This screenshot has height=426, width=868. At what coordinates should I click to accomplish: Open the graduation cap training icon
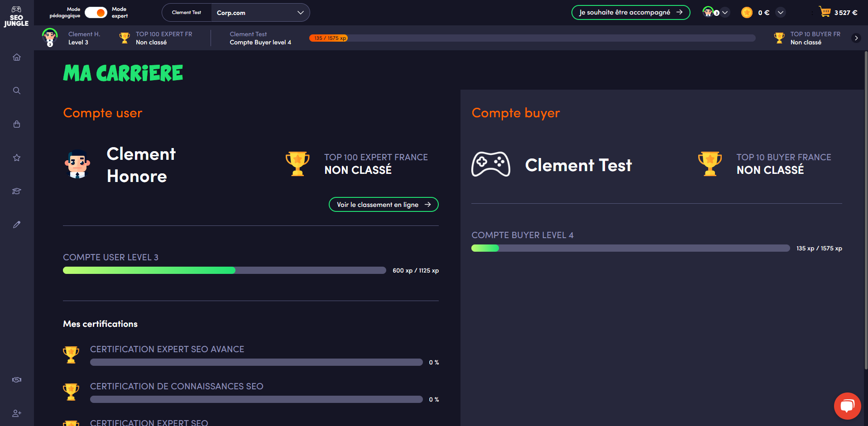click(17, 191)
